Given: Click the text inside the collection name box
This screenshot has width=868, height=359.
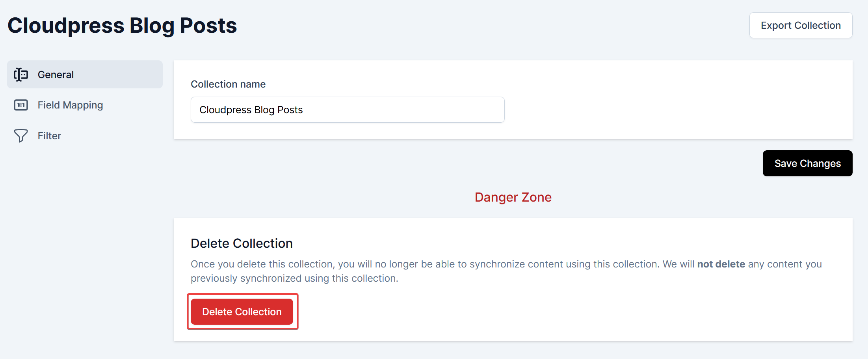Looking at the screenshot, I should coord(251,110).
